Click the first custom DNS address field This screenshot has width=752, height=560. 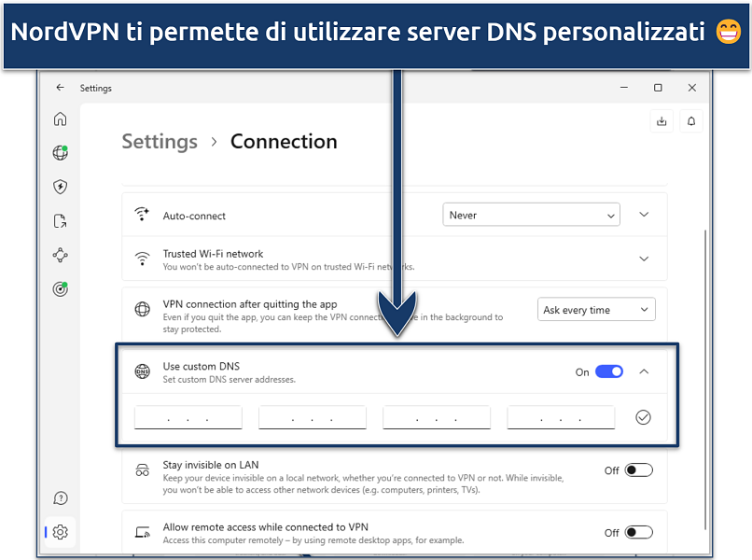[x=188, y=417]
